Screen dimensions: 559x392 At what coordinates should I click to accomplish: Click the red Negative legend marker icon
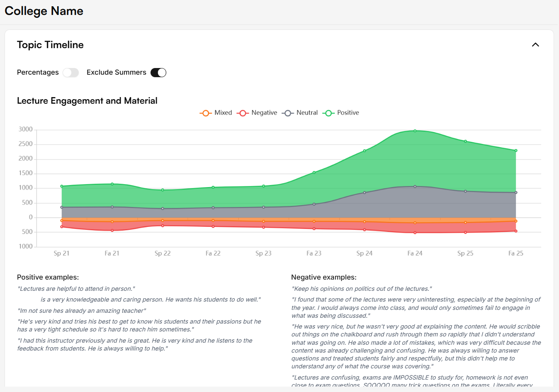(243, 112)
